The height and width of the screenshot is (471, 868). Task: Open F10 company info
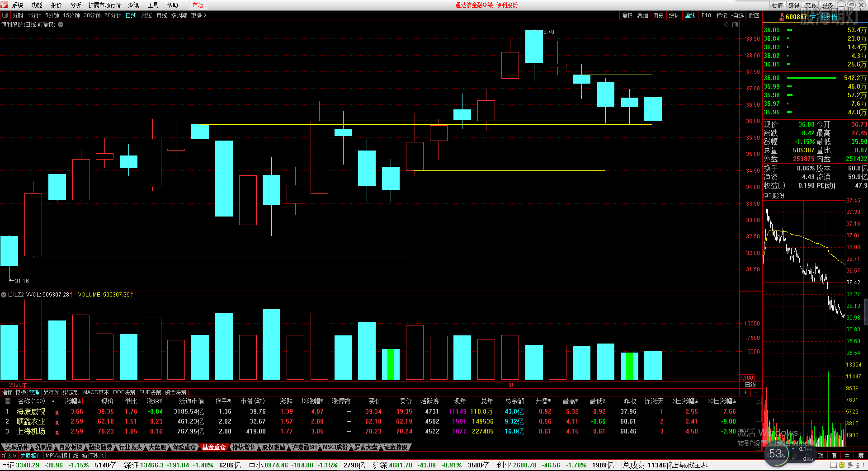click(706, 15)
